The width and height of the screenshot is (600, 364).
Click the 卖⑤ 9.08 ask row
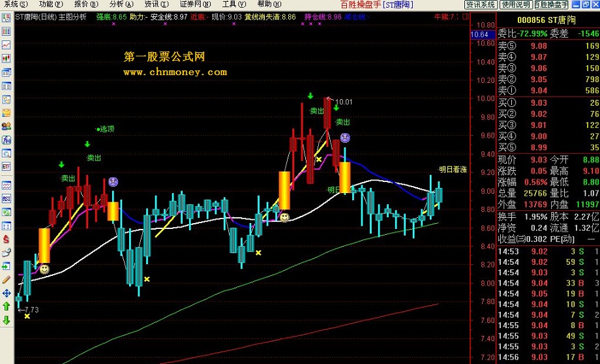(x=548, y=46)
